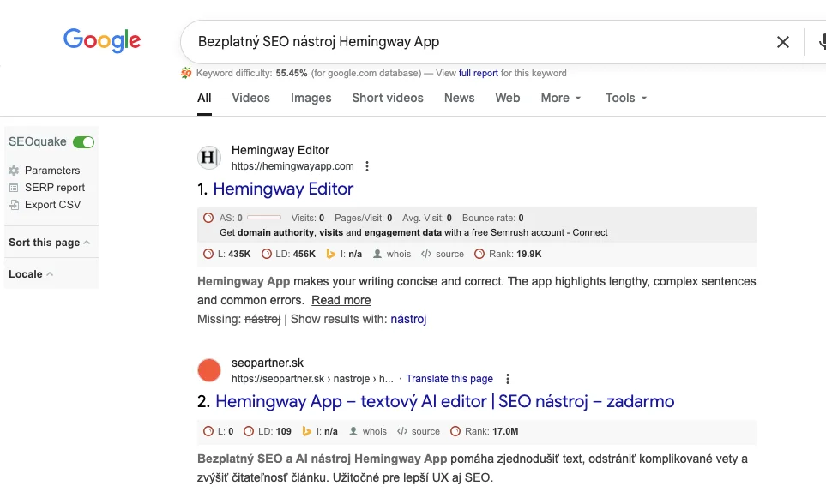Open SEOquake Parameters gear icon
Viewport: 826px width, 504px height.
(14, 171)
